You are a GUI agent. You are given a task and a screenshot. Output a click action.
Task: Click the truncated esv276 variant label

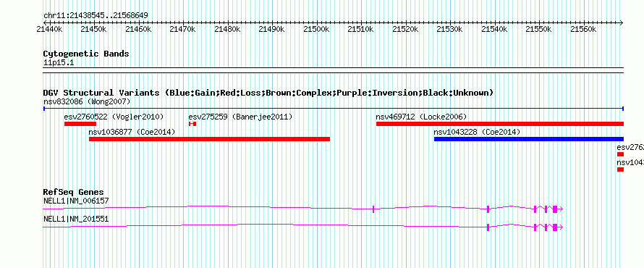(630, 147)
